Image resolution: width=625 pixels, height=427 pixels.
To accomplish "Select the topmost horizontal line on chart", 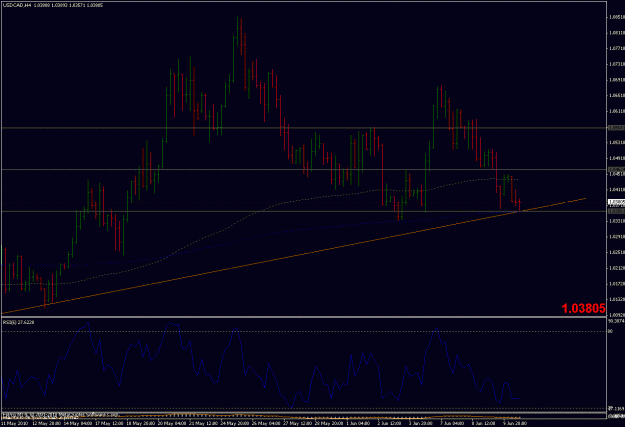I will 305,128.
